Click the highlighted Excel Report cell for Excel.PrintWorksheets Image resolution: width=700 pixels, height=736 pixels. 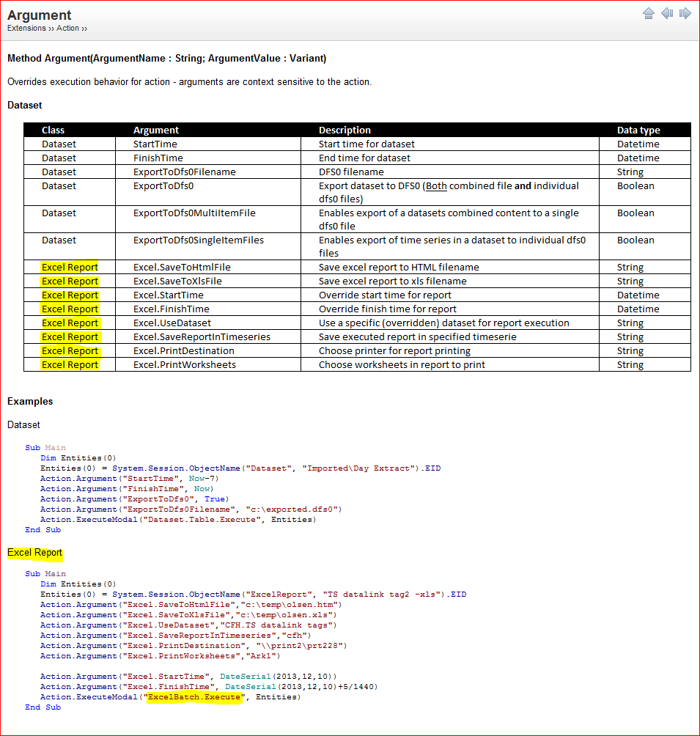point(70,365)
